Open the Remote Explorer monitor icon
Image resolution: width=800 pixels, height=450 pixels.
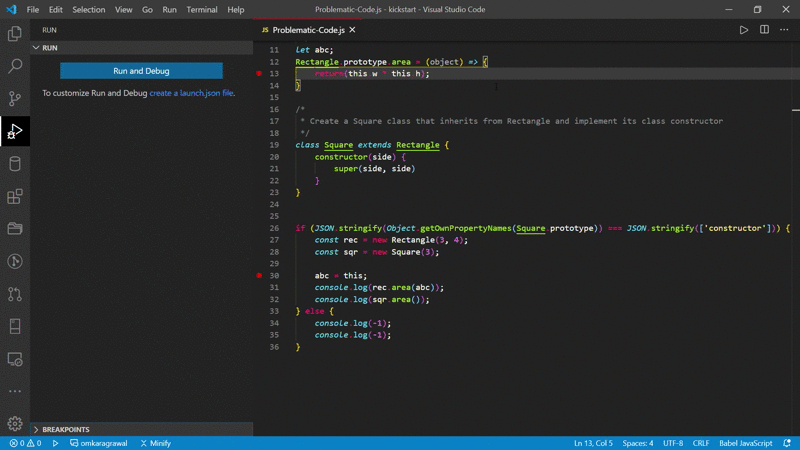pyautogui.click(x=15, y=359)
